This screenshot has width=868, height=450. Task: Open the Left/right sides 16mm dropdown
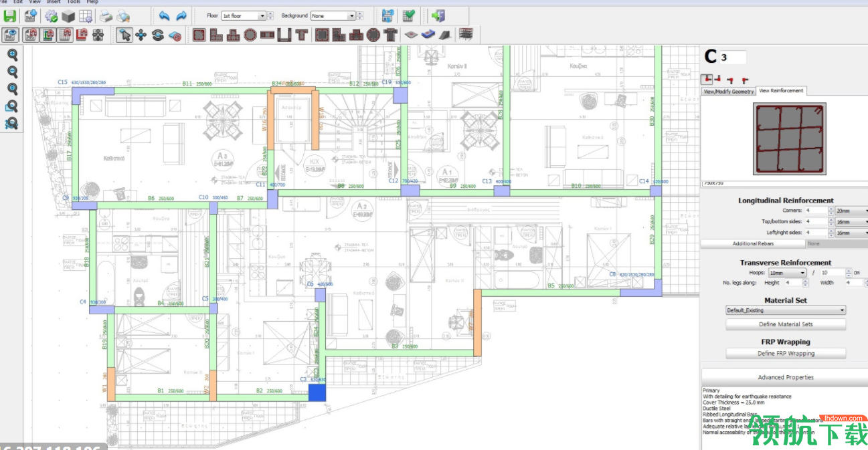(852, 233)
